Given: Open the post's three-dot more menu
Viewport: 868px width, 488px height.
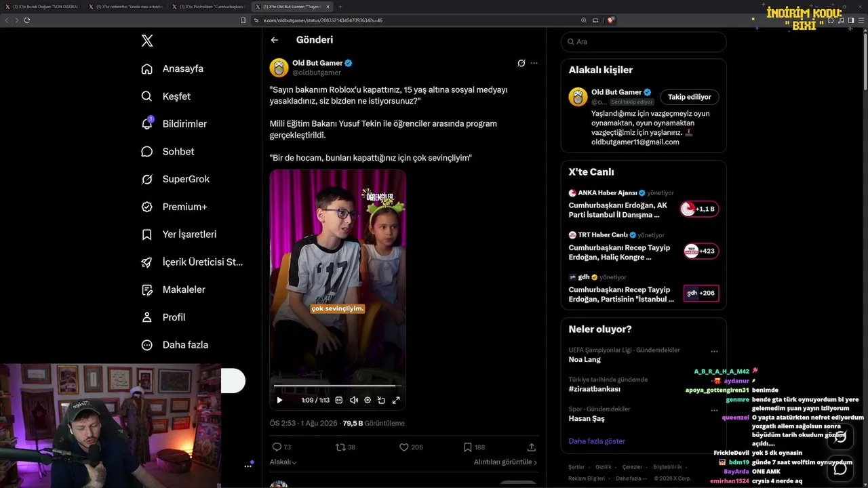Looking at the screenshot, I should pos(534,63).
